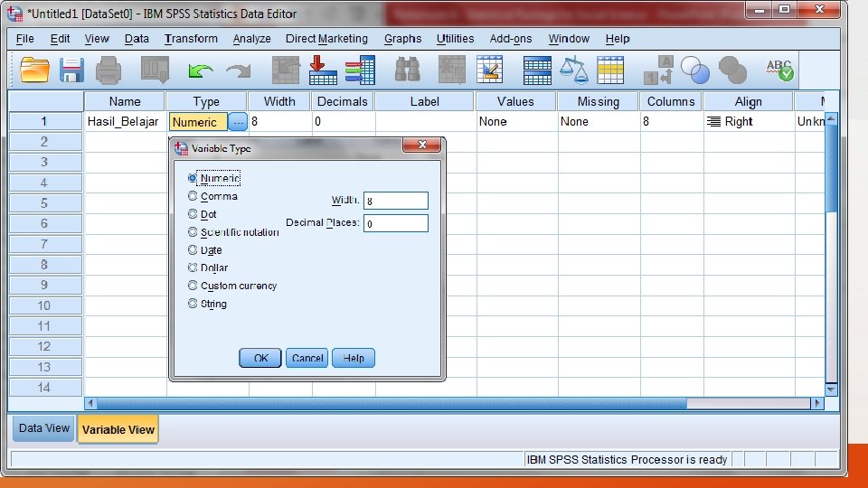Viewport: 868px width, 488px height.
Task: Open the ellipsis button beside Numeric
Action: coord(238,122)
